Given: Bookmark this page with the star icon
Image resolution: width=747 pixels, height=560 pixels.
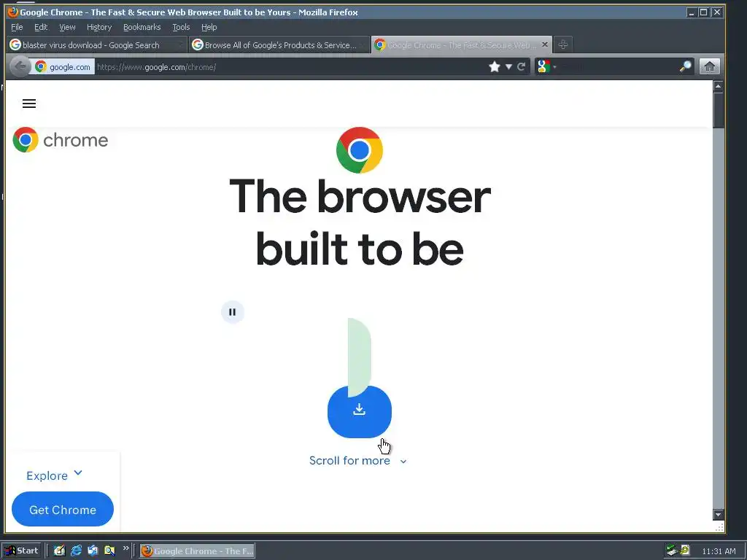Looking at the screenshot, I should [495, 66].
